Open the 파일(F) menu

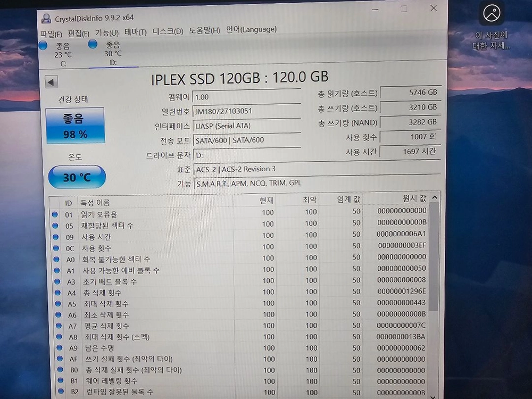coord(51,34)
